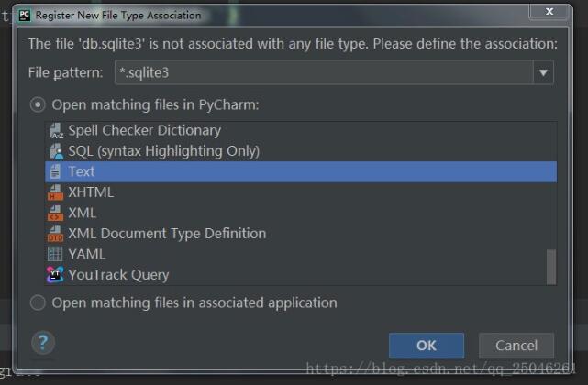
Task: Click the SQL file type icon
Action: tap(55, 150)
